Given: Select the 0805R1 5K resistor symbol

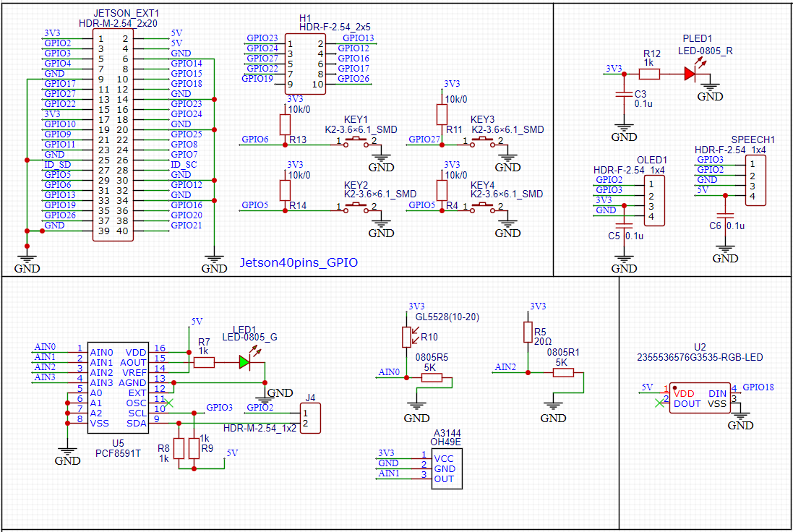Looking at the screenshot, I should click(563, 373).
